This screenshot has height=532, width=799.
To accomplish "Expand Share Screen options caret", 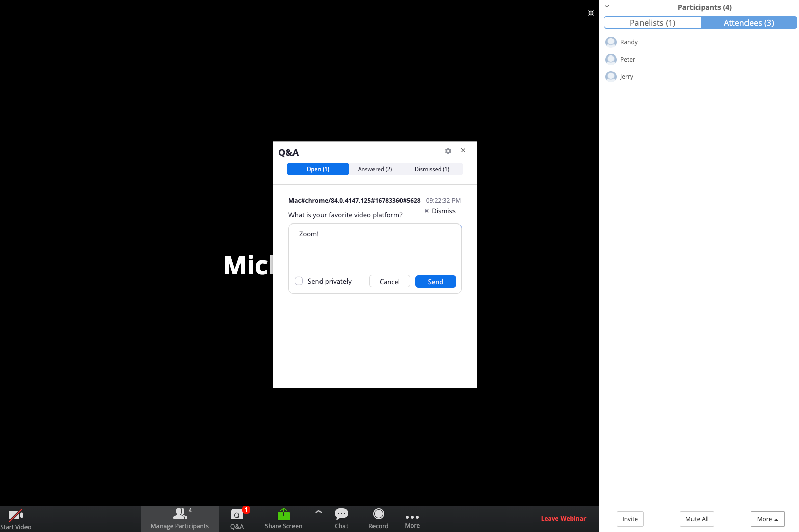I will click(x=318, y=512).
